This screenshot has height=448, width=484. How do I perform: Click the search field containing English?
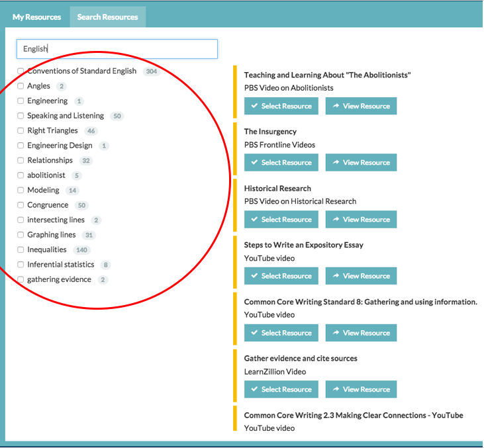[x=117, y=49]
